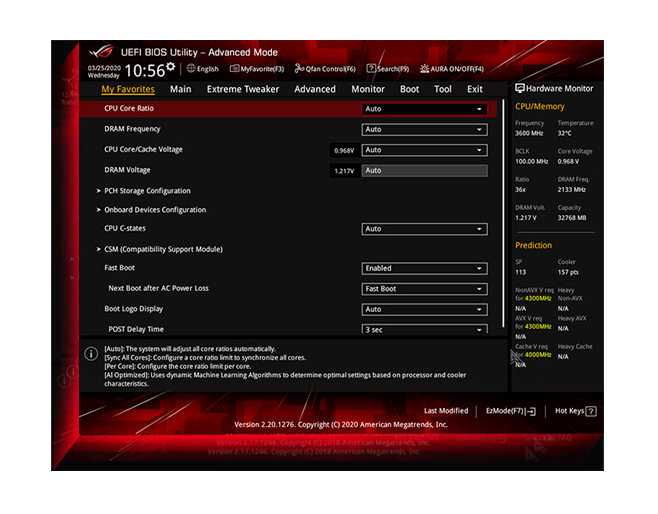This screenshot has height=514, width=658.
Task: Open the POST Delay Time dropdown
Action: coord(424,329)
